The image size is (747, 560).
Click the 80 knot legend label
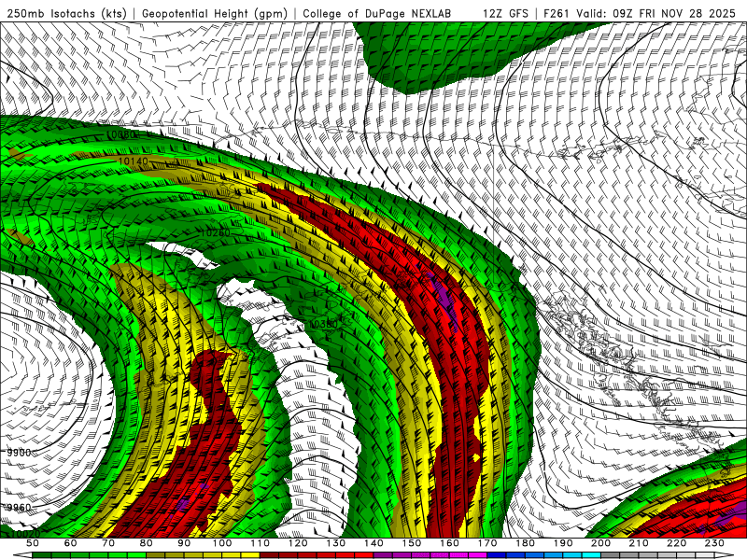pos(147,543)
